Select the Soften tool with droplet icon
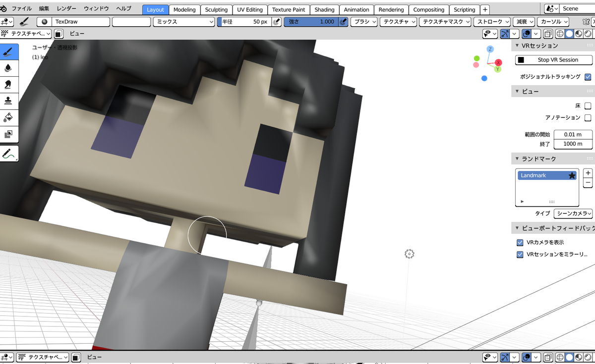595x364 pixels. click(8, 68)
